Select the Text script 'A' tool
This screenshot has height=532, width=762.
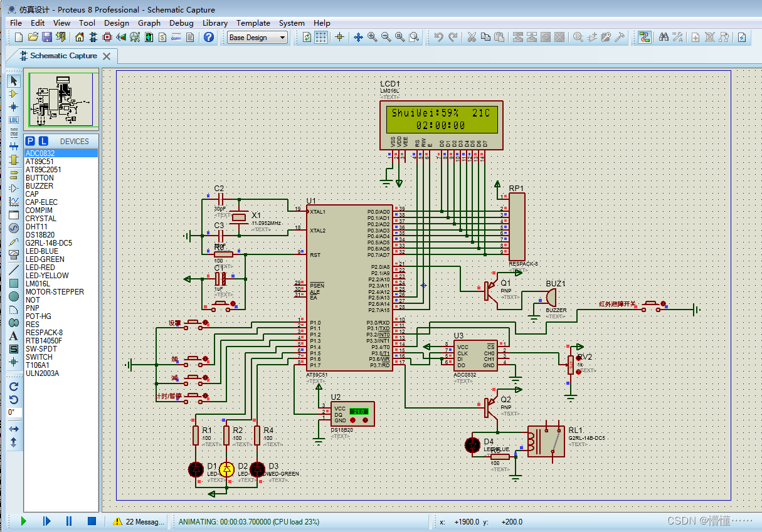(14, 336)
